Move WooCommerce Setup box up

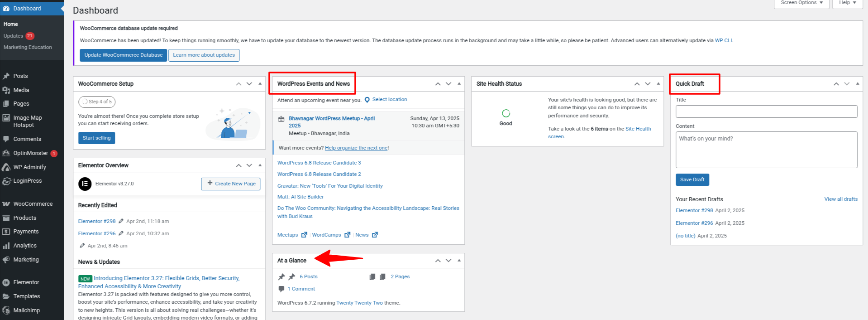coord(238,84)
